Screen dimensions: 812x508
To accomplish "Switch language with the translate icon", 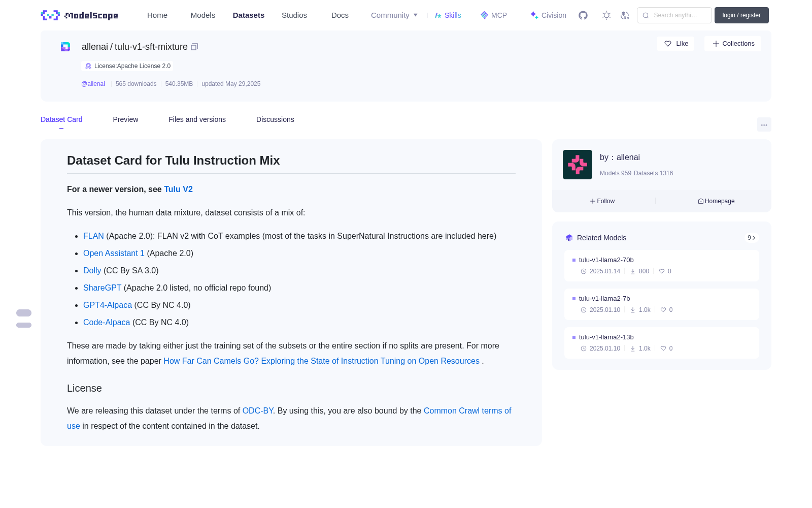I will (x=625, y=15).
